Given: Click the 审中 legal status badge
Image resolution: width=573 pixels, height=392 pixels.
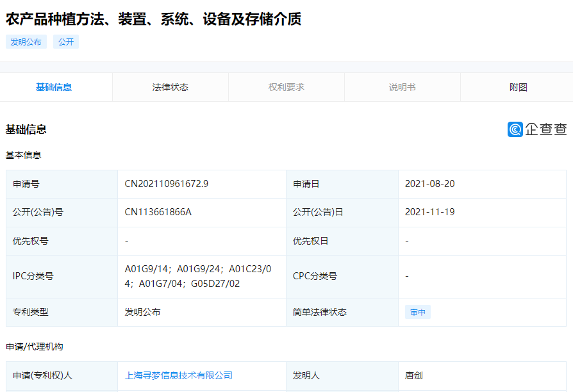Looking at the screenshot, I should pos(417,312).
